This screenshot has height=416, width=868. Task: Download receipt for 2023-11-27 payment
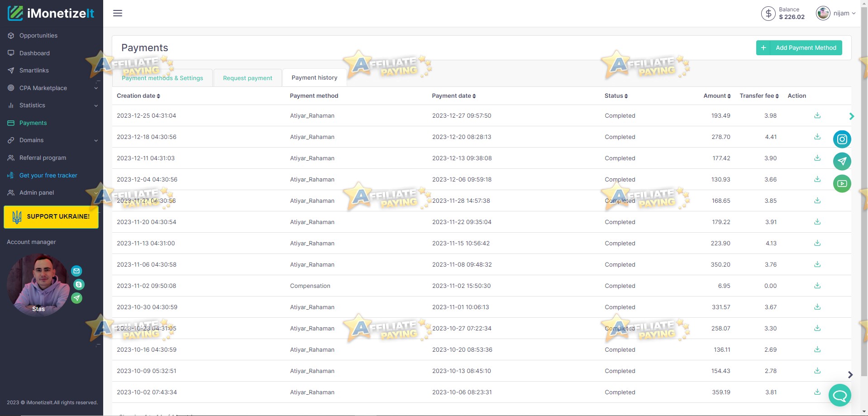click(x=817, y=201)
